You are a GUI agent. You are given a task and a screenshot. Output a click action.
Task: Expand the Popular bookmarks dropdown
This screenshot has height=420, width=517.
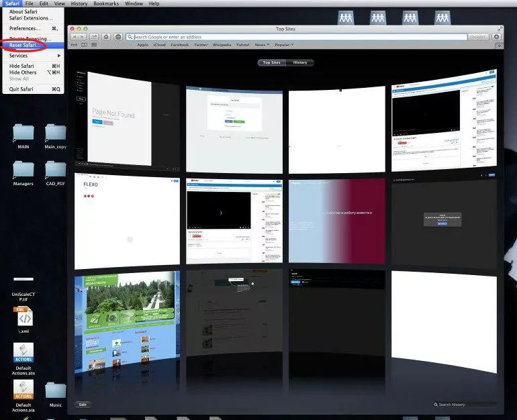coord(284,45)
